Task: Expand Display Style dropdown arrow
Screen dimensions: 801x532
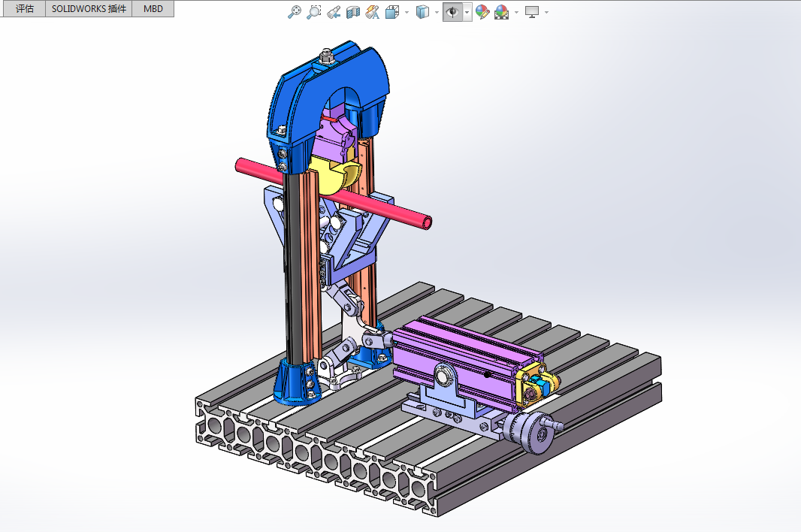Action: tap(437, 12)
